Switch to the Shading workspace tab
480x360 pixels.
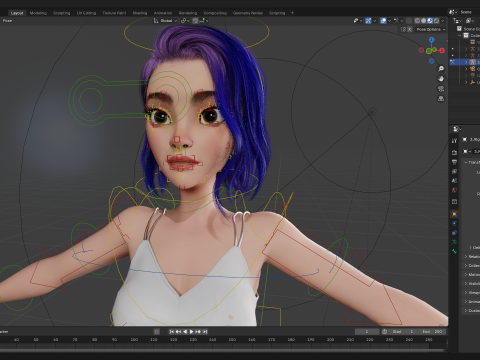click(140, 13)
